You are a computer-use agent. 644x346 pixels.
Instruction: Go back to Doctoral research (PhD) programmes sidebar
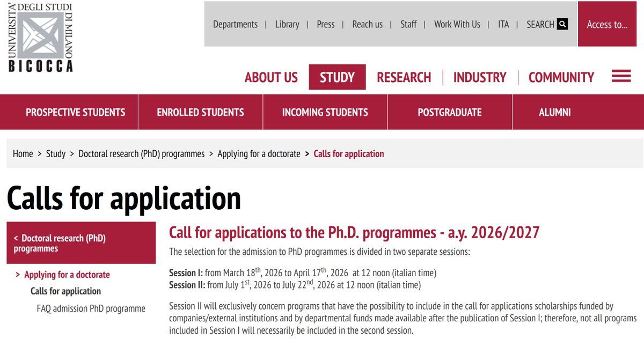[81, 243]
